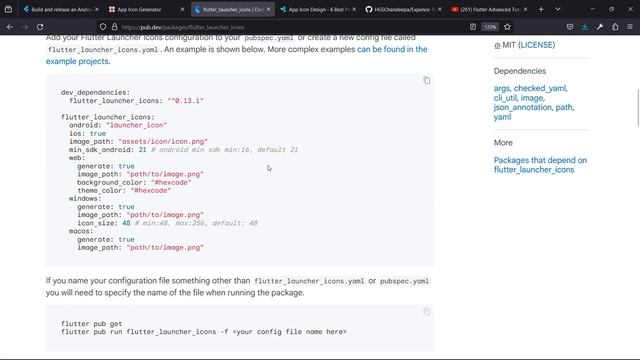
Task: Click the 'assets/icon/icon.png' image path string
Action: point(163,142)
